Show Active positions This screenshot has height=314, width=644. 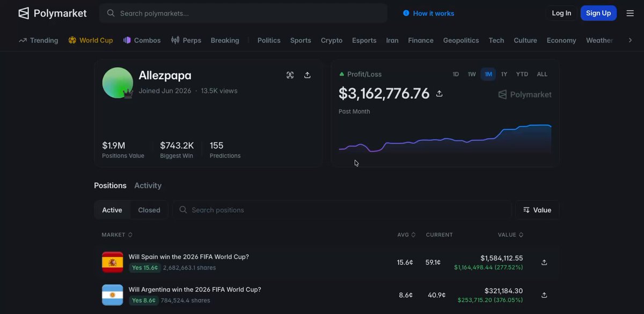point(112,210)
